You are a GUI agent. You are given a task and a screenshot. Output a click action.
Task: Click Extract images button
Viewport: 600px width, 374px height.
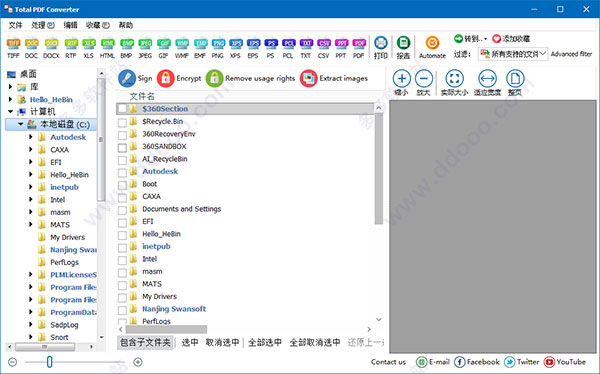pos(334,78)
